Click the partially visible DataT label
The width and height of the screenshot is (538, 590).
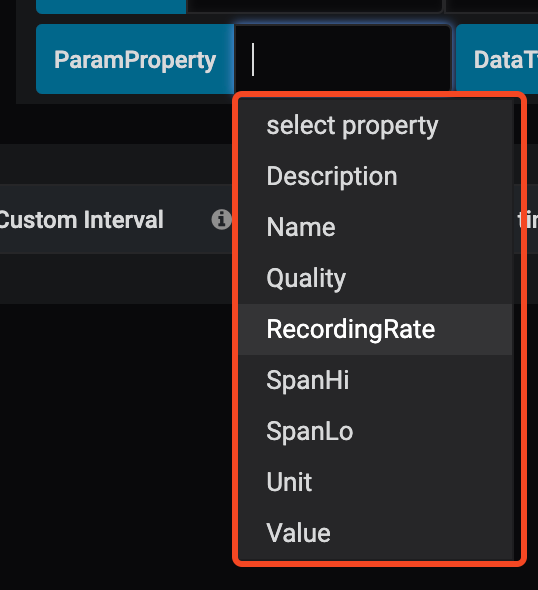pos(497,59)
